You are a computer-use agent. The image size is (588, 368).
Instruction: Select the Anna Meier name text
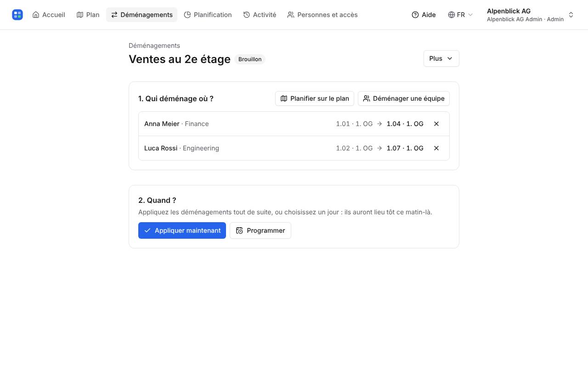162,124
